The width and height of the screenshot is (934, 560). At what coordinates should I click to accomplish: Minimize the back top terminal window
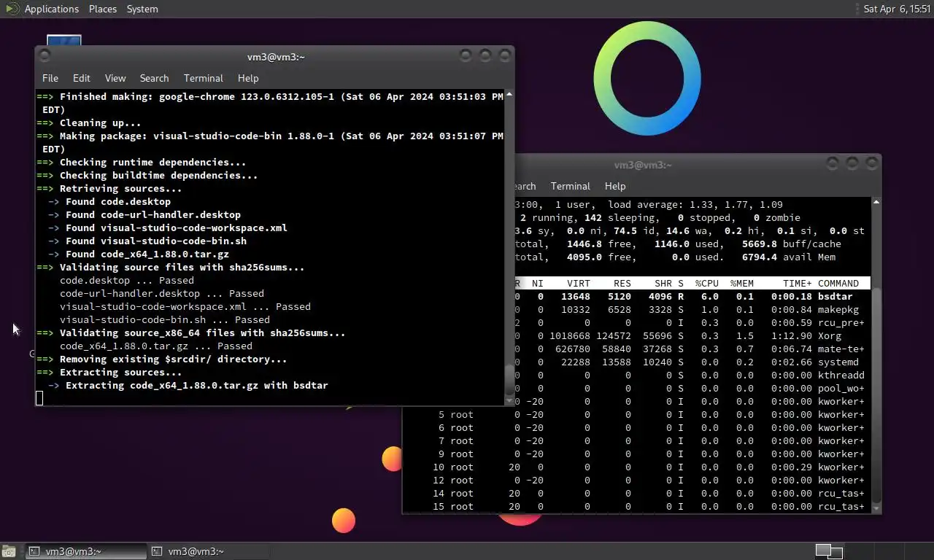(833, 163)
